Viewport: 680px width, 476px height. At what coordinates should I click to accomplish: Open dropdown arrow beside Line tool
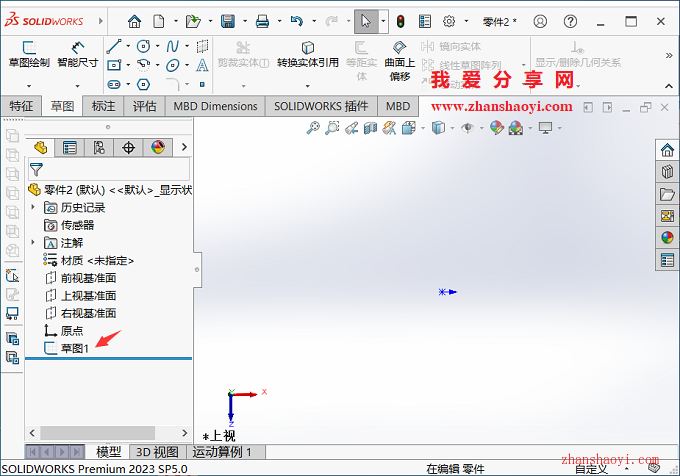click(128, 46)
